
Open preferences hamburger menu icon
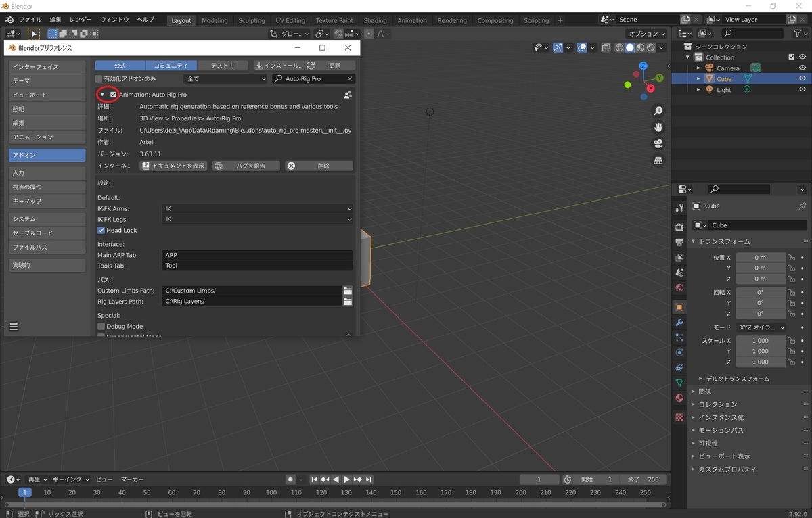tap(14, 327)
